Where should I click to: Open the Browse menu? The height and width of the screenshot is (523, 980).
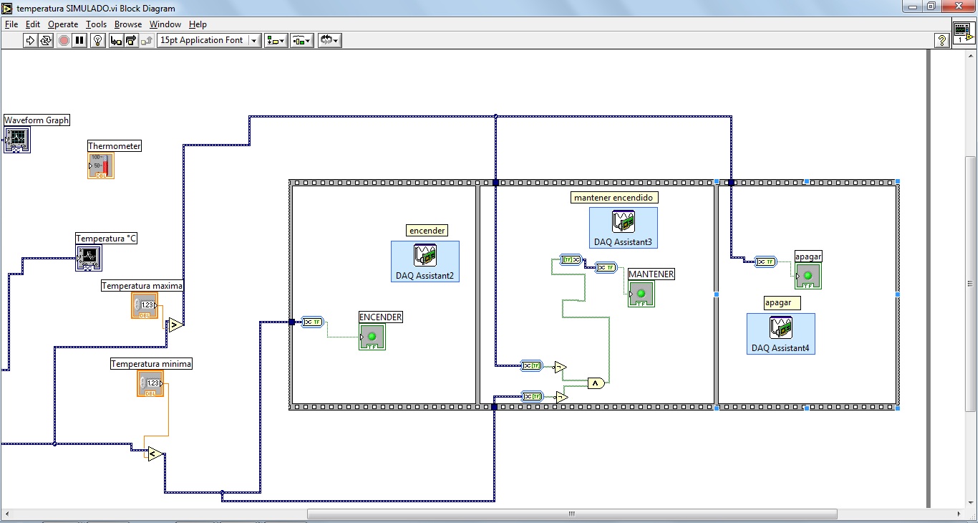pyautogui.click(x=128, y=24)
